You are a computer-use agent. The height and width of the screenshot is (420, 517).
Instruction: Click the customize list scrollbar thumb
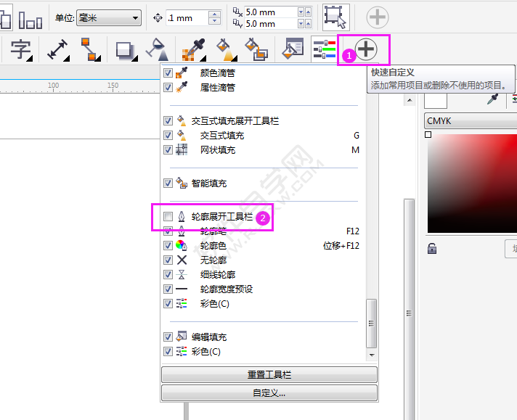click(x=372, y=323)
